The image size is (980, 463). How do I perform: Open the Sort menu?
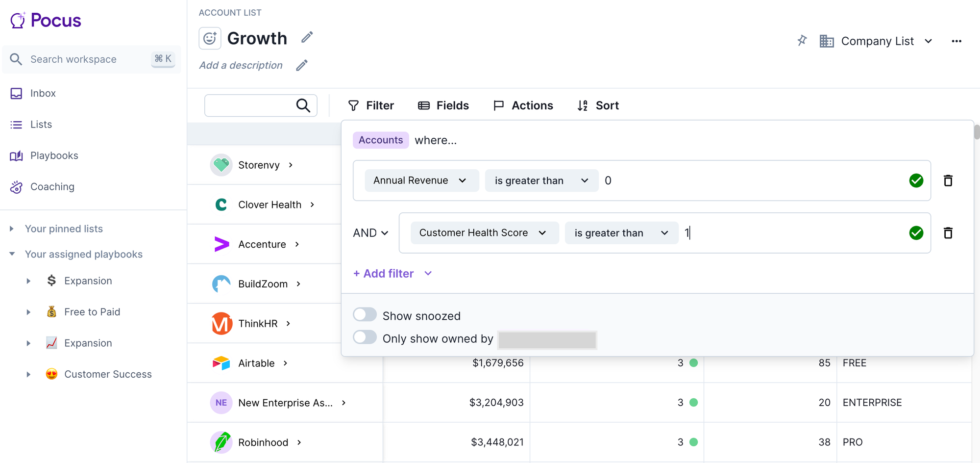(x=598, y=105)
